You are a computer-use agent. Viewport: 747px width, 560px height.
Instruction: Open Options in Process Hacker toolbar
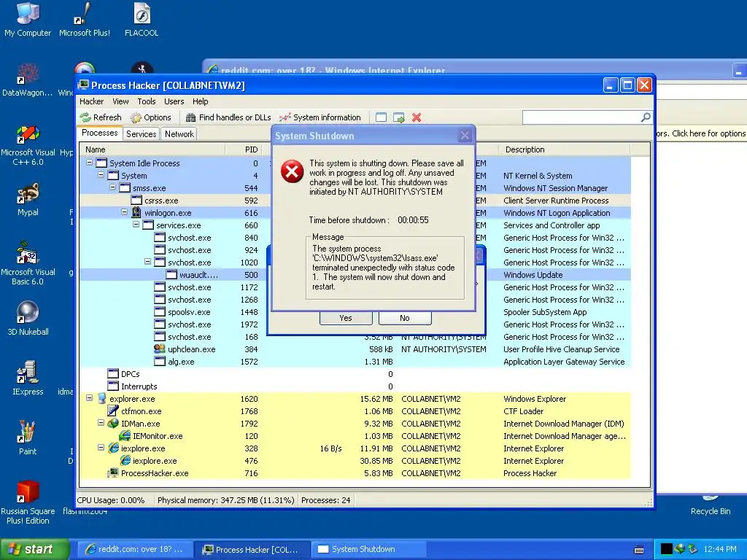click(150, 117)
